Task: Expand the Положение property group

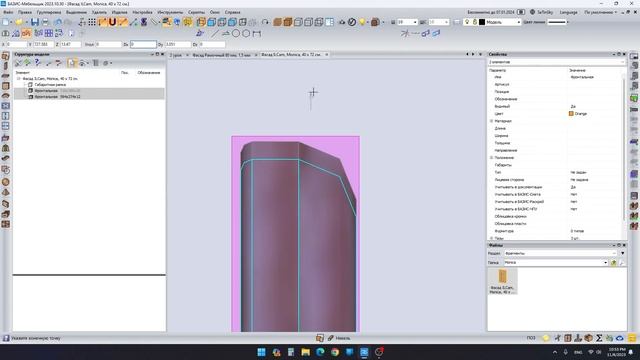Action: [x=491, y=158]
